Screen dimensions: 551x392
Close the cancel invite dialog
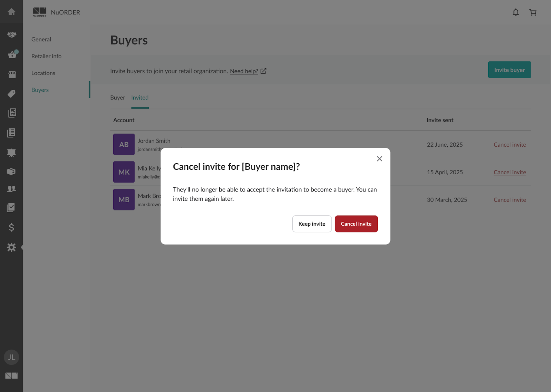coord(379,159)
